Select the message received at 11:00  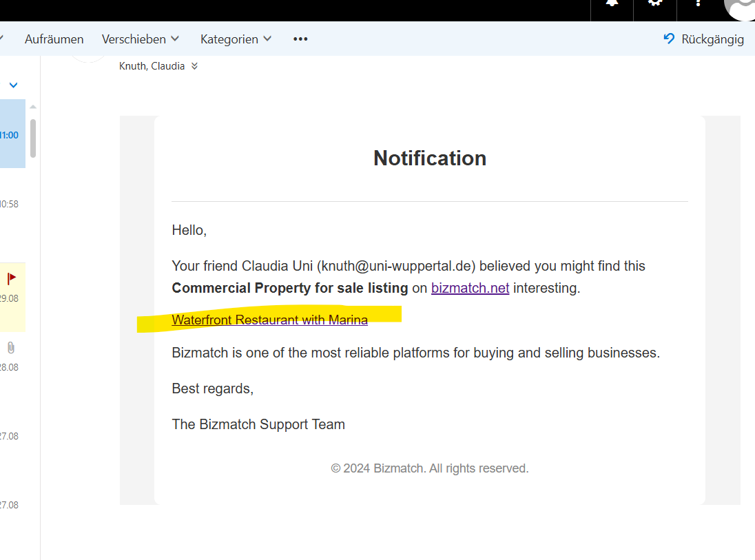pyautogui.click(x=12, y=135)
